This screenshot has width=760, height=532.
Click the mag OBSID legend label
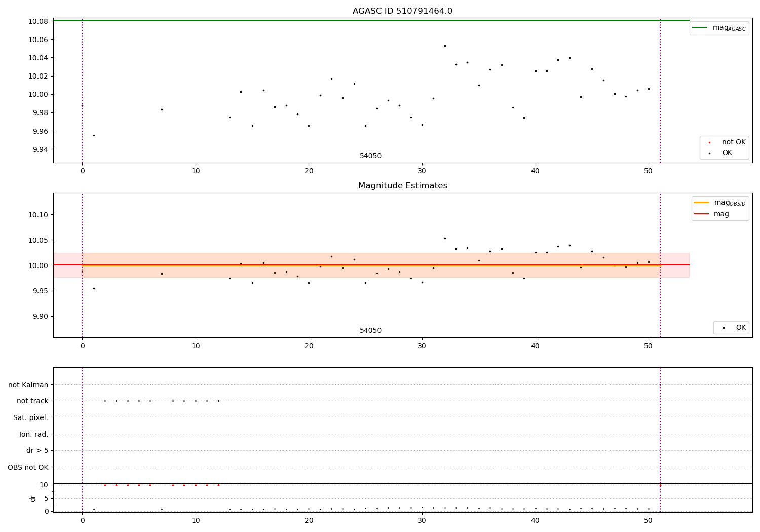tap(730, 203)
